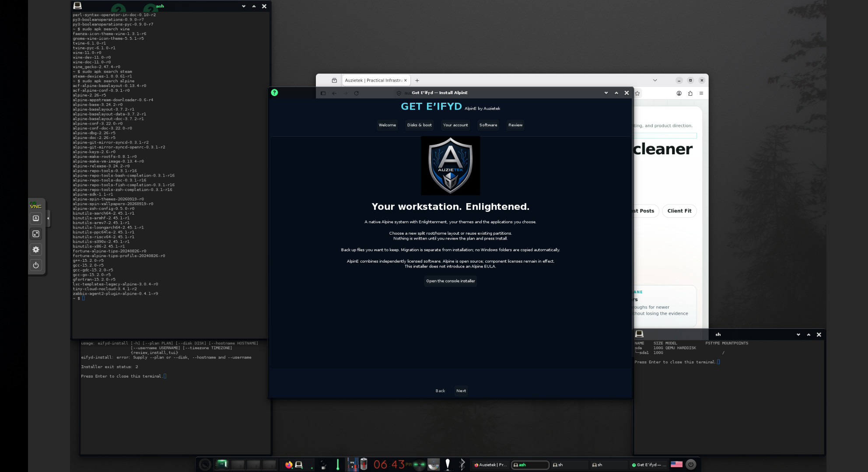
Task: Open the Welcome tab in the installer
Action: point(387,125)
